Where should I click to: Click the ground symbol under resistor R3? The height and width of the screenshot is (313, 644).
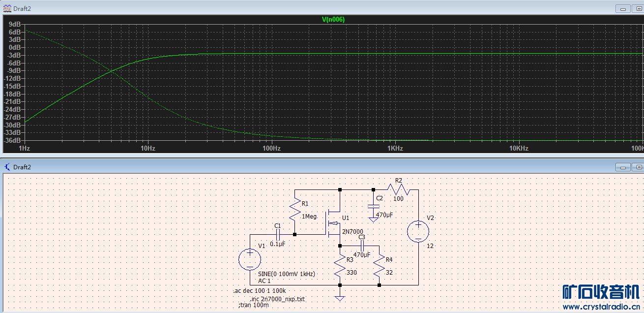tap(340, 297)
